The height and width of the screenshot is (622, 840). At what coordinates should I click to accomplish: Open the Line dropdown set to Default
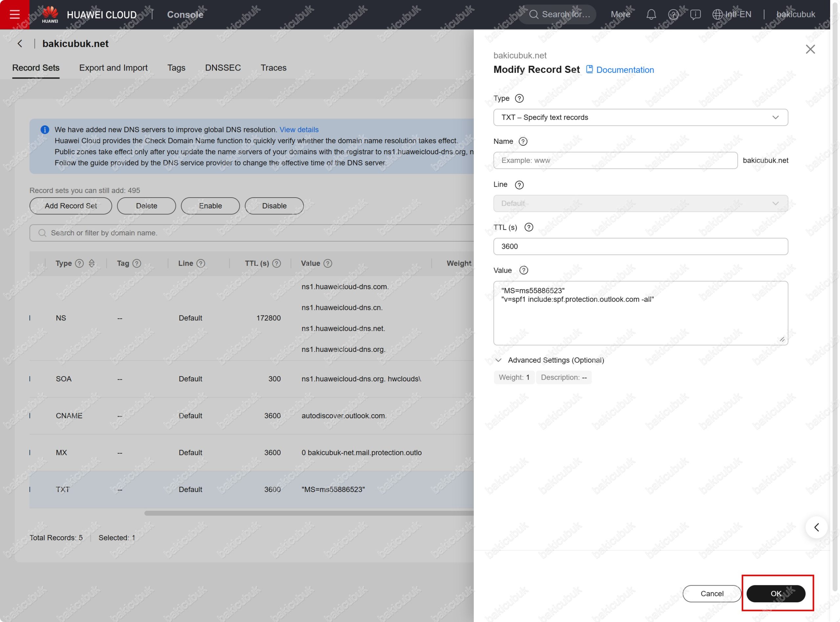point(640,203)
